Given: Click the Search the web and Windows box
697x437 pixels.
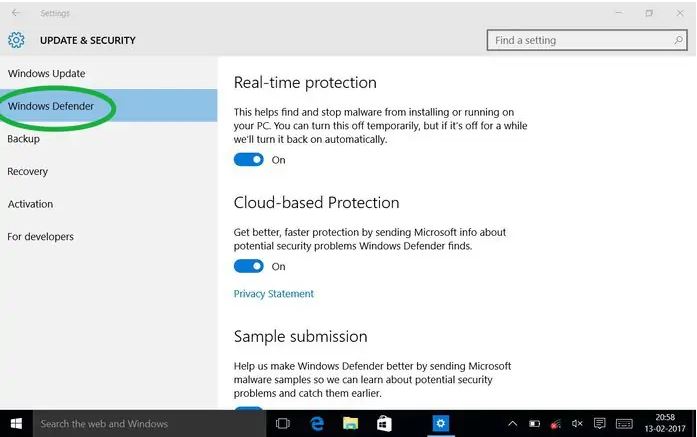Looking at the screenshot, I should click(149, 424).
